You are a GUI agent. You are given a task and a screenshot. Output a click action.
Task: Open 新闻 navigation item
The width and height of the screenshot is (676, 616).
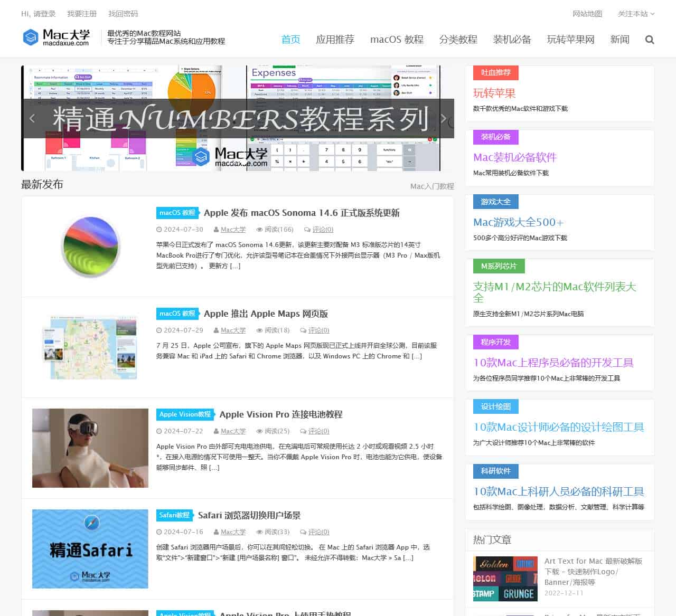click(619, 40)
